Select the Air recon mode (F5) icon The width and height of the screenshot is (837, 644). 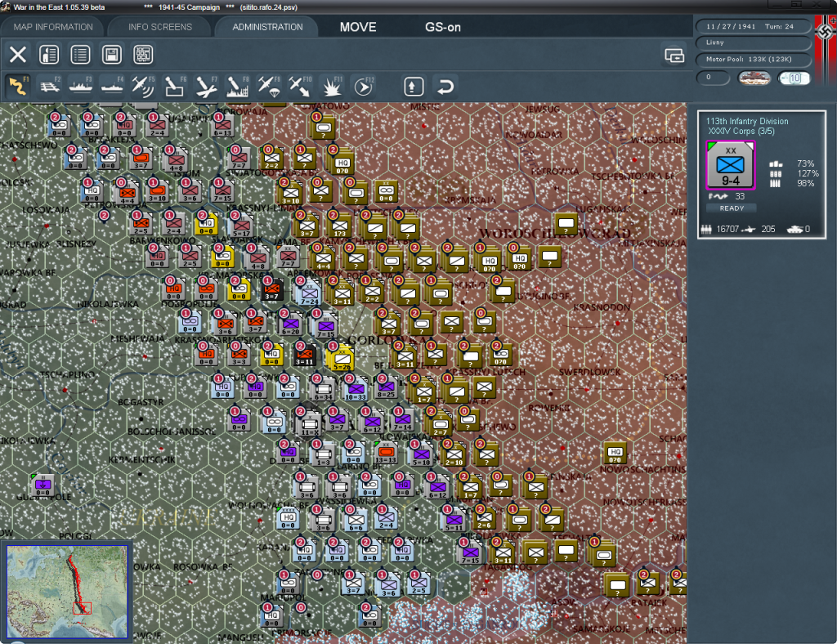(x=143, y=86)
